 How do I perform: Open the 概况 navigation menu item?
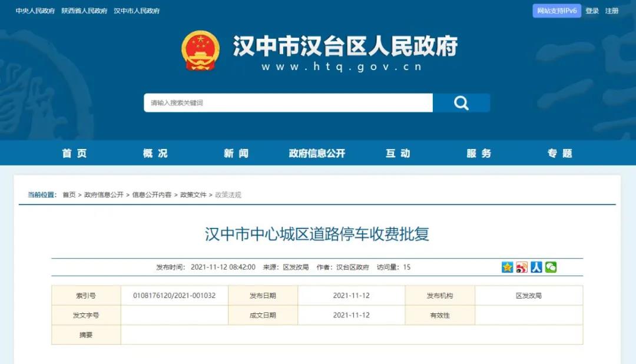155,153
